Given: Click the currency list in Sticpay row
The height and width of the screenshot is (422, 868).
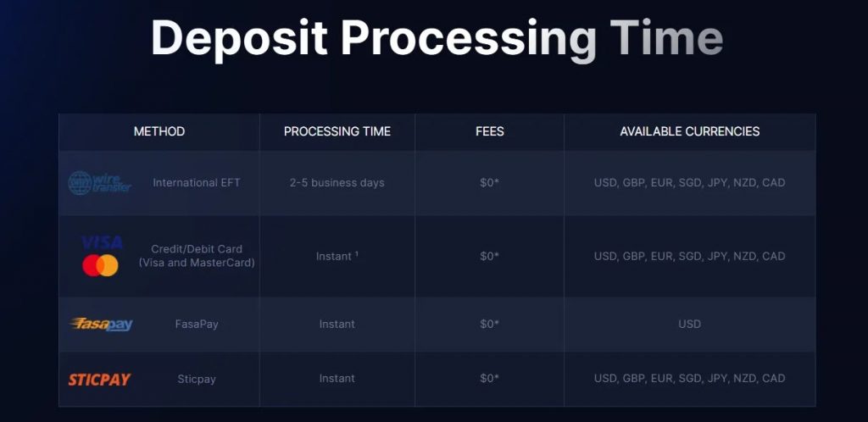Looking at the screenshot, I should (x=690, y=379).
